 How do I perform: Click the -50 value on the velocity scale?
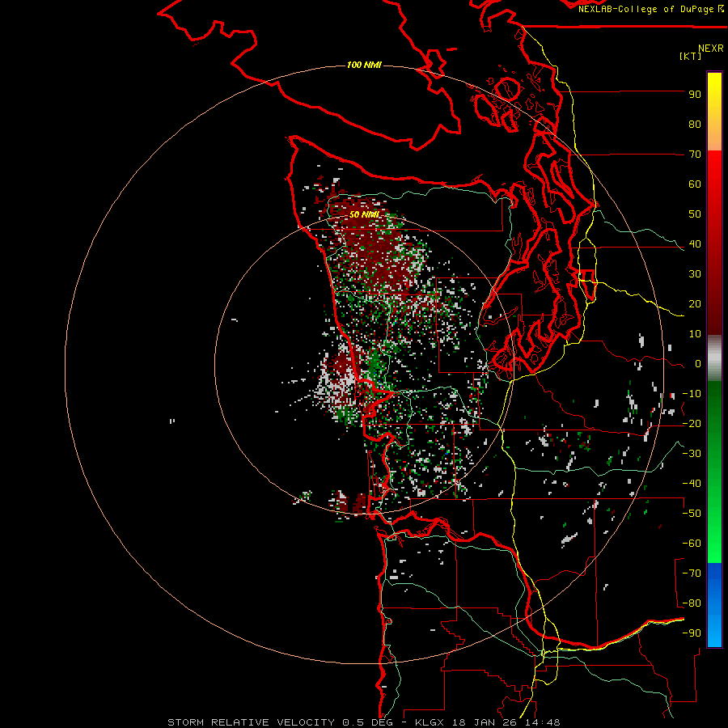click(x=692, y=514)
